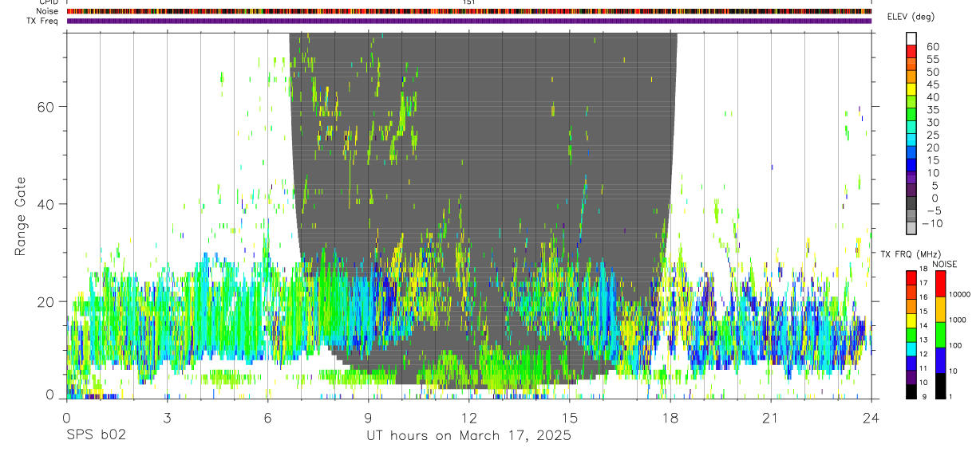Click the SPS b02 radar beam label
Screen dimensions: 980x452
pos(95,435)
